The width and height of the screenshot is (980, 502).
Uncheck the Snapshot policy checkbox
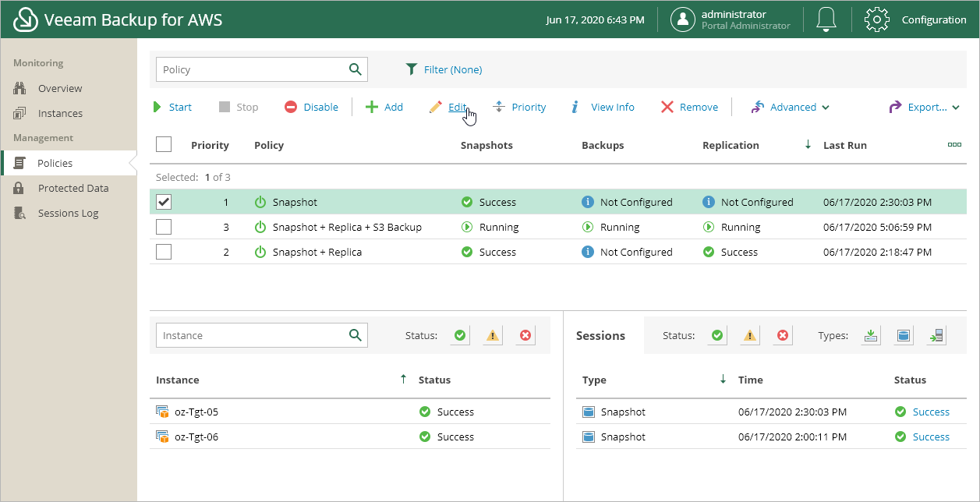pyautogui.click(x=164, y=202)
